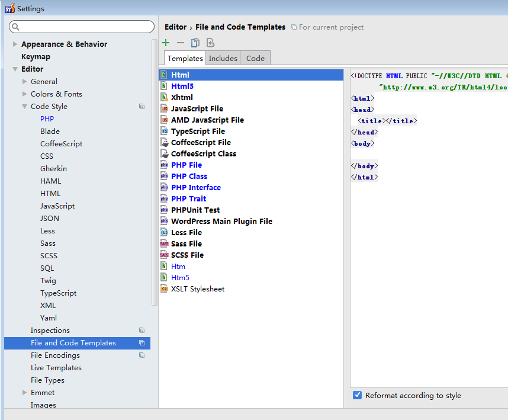Open the Keymap settings page

(x=36, y=57)
